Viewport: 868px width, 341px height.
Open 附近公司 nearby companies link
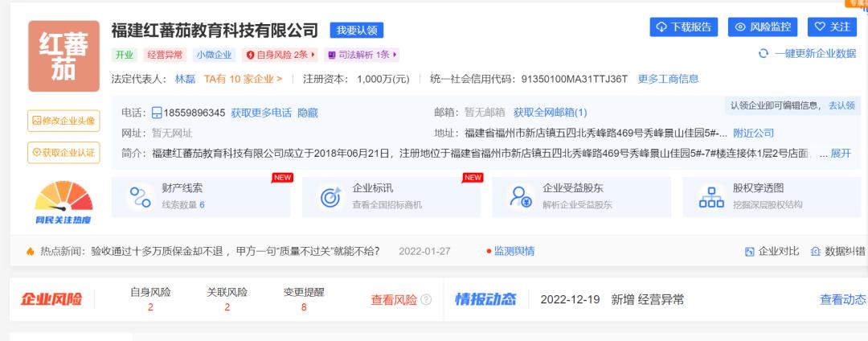(x=753, y=133)
